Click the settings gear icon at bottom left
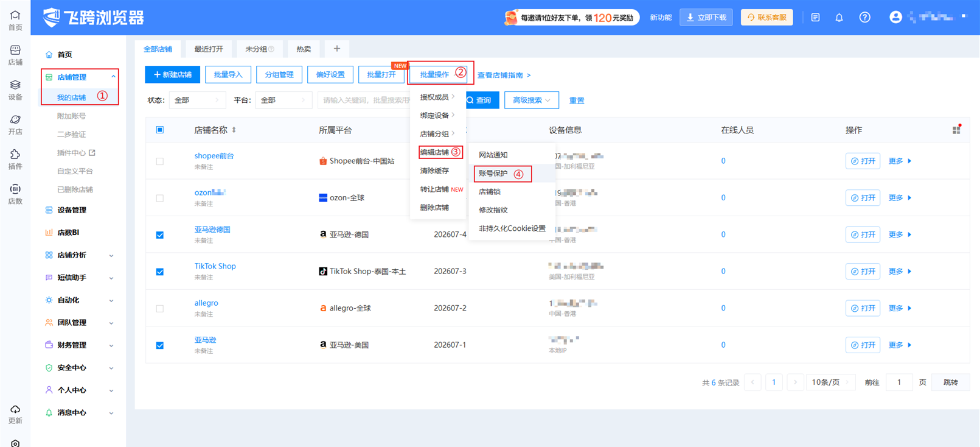The height and width of the screenshot is (447, 980). pyautogui.click(x=15, y=443)
